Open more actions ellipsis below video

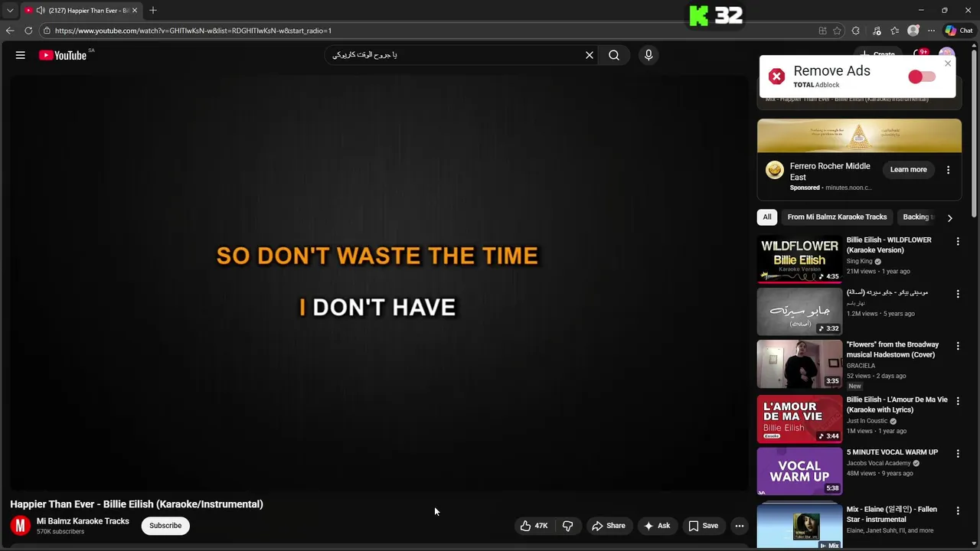[740, 526]
